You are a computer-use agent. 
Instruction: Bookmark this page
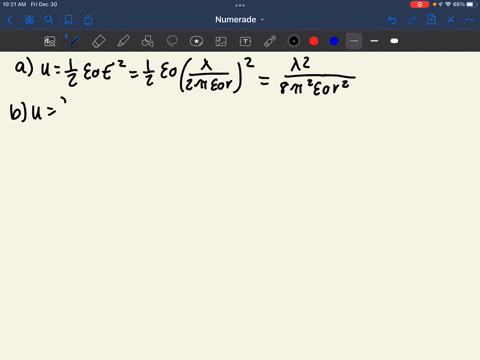(68, 20)
